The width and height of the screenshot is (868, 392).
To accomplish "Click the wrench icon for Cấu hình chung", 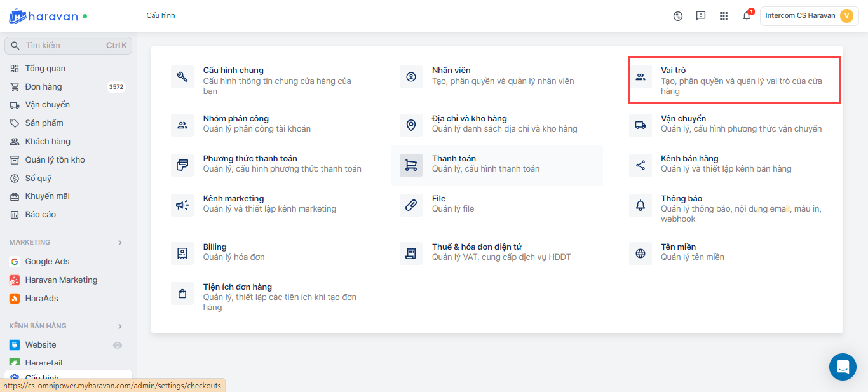I will 182,78.
